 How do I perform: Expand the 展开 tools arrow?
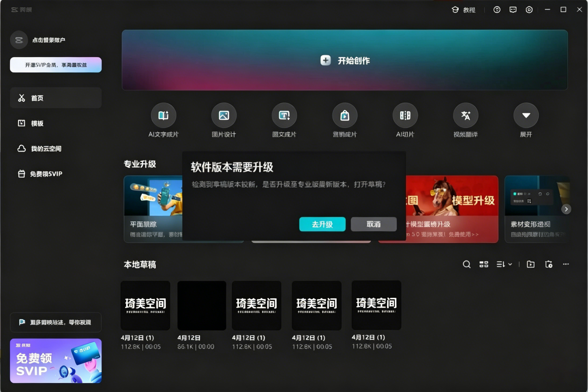click(x=526, y=116)
